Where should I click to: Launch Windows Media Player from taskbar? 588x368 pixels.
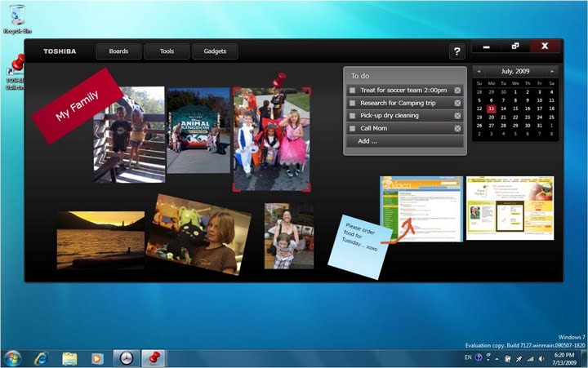(x=97, y=358)
